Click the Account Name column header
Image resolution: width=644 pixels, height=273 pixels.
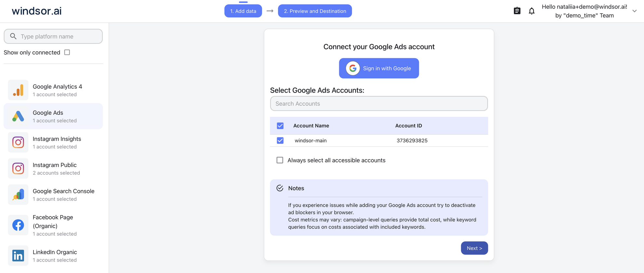(311, 126)
